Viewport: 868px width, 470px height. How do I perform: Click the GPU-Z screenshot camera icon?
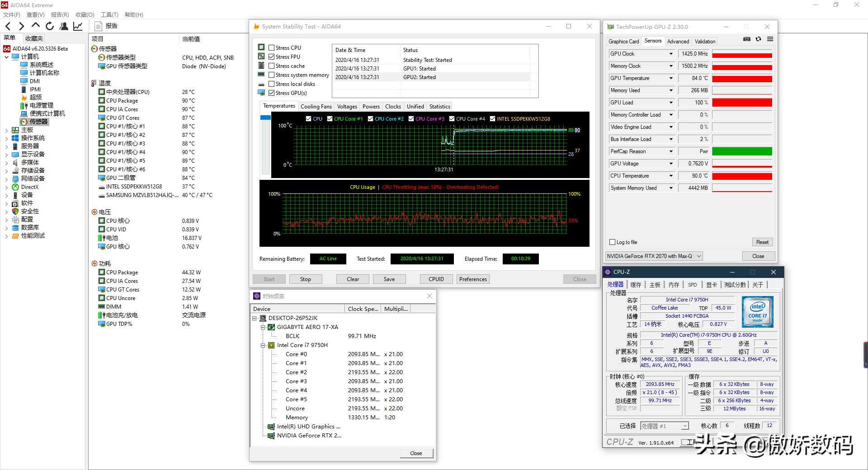click(x=747, y=39)
